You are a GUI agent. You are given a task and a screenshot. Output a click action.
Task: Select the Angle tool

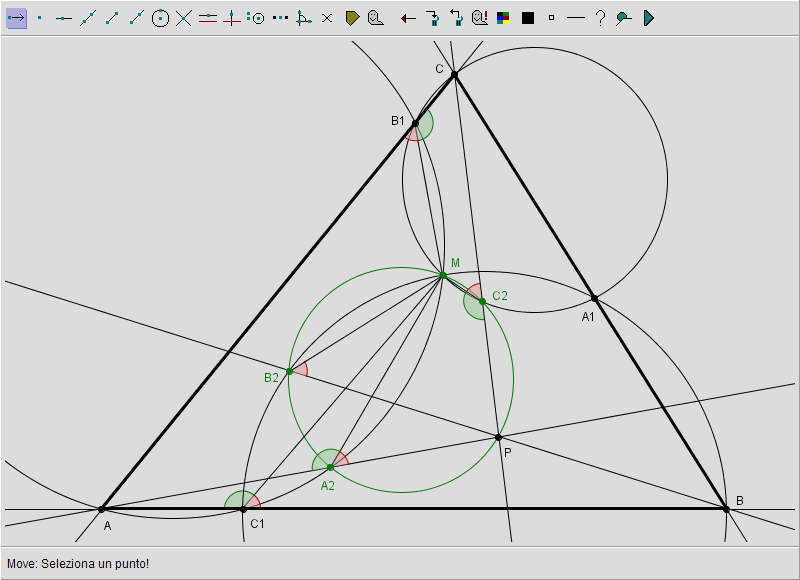(x=304, y=18)
